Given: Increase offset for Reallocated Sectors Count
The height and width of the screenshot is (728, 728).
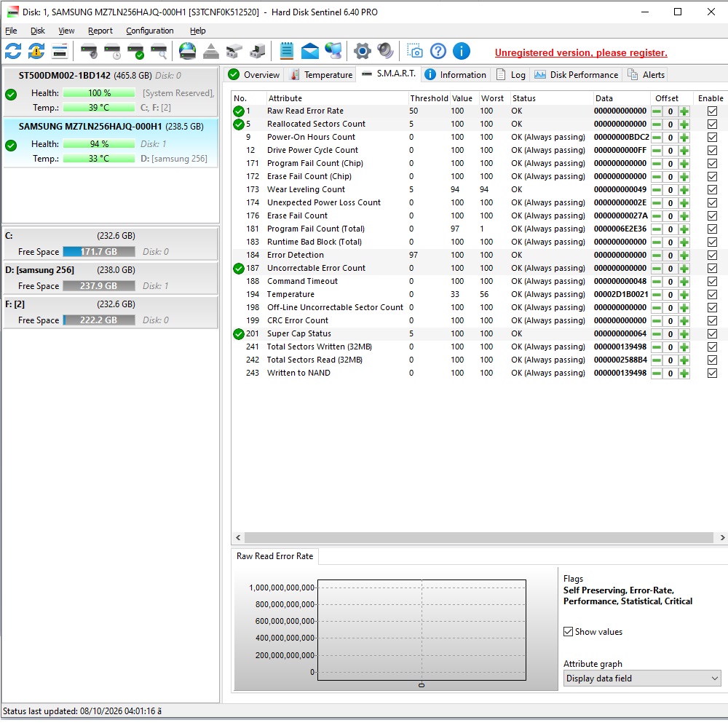Looking at the screenshot, I should point(684,124).
